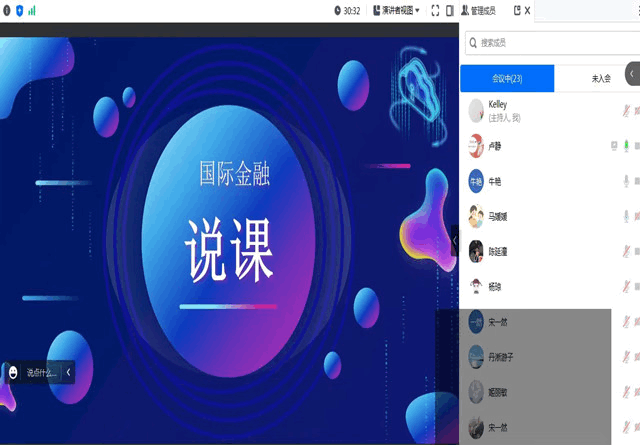The height and width of the screenshot is (445, 640).
Task: Switch to the 会议中(23) tab
Action: [507, 78]
